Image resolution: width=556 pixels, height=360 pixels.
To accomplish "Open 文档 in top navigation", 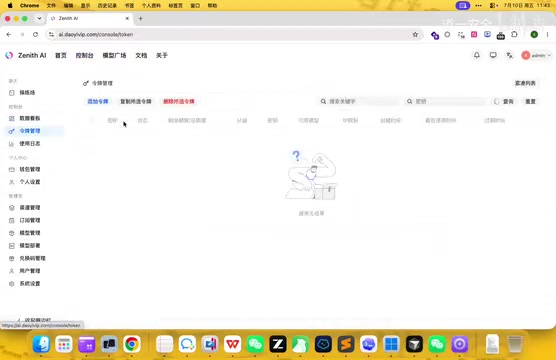I will click(x=141, y=55).
